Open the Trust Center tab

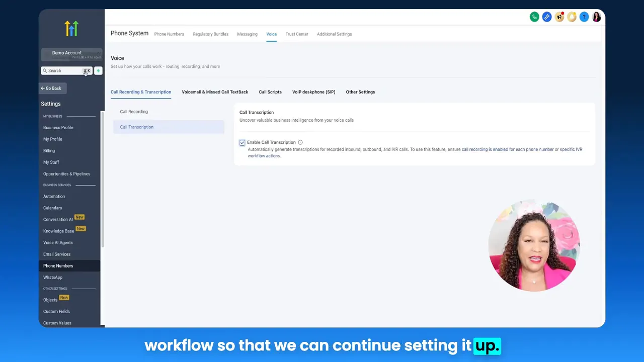(297, 34)
